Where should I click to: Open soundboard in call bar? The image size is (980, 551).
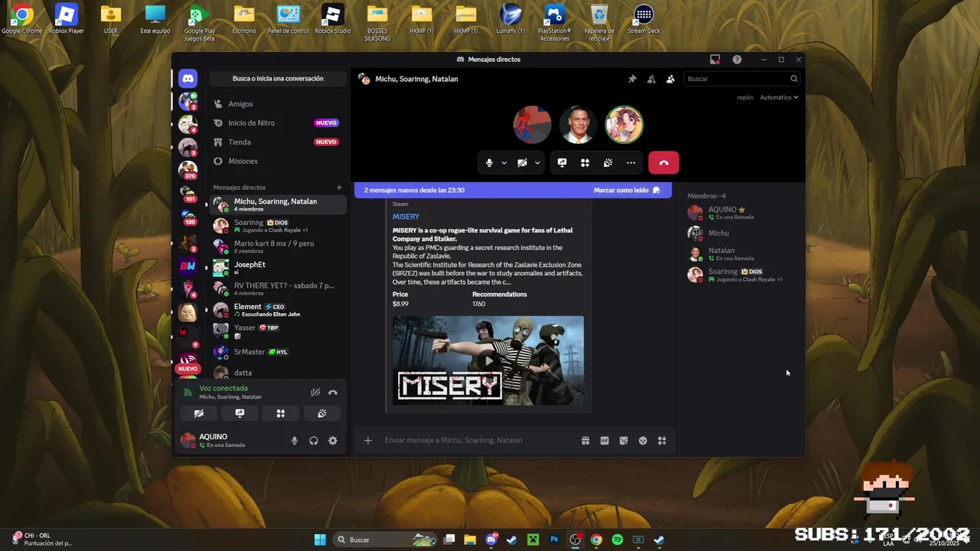click(x=608, y=162)
